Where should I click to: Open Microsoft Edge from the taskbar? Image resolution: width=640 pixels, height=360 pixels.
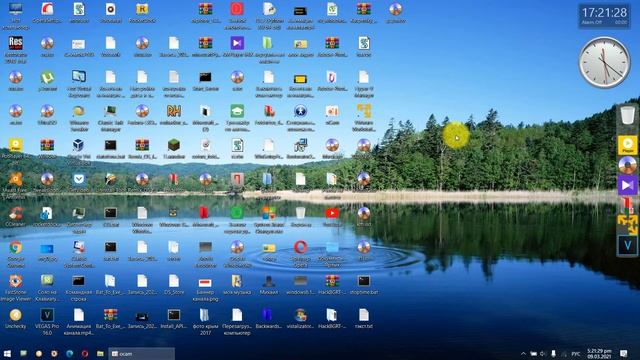pos(69,353)
